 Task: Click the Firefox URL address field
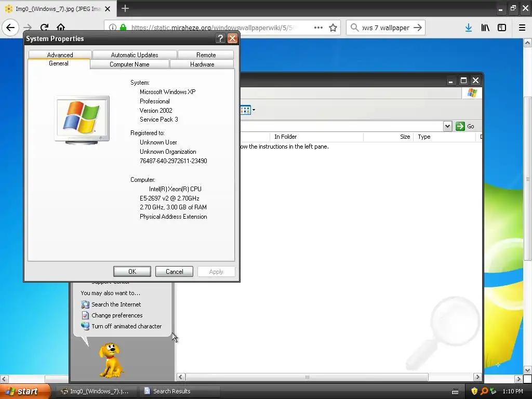click(212, 28)
